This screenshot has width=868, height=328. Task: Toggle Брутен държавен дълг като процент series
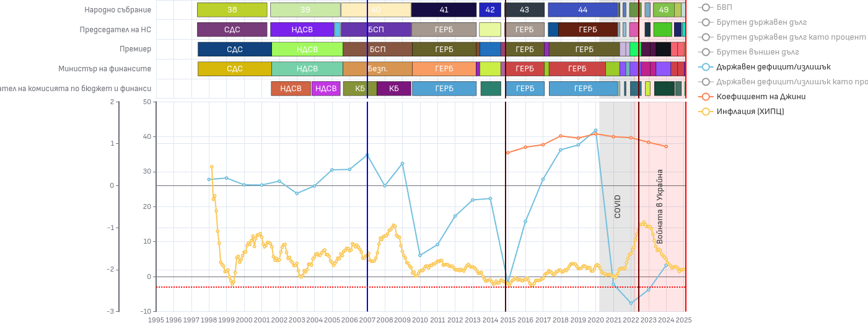point(783,37)
